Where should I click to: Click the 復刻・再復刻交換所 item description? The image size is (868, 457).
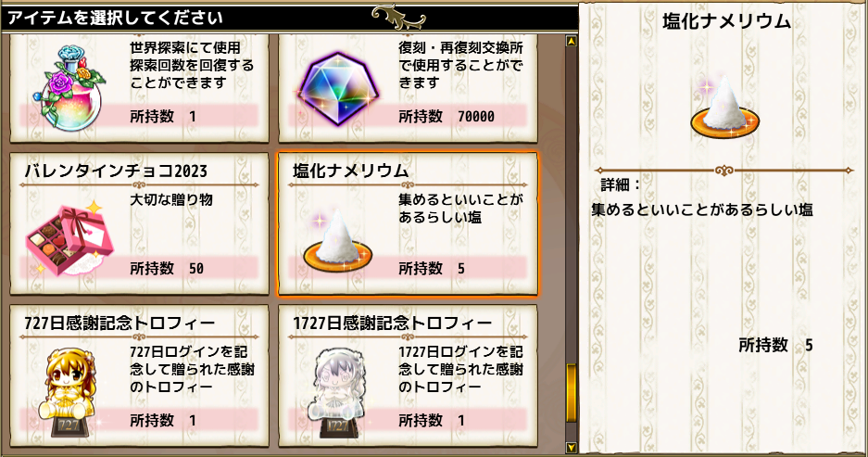[x=460, y=66]
